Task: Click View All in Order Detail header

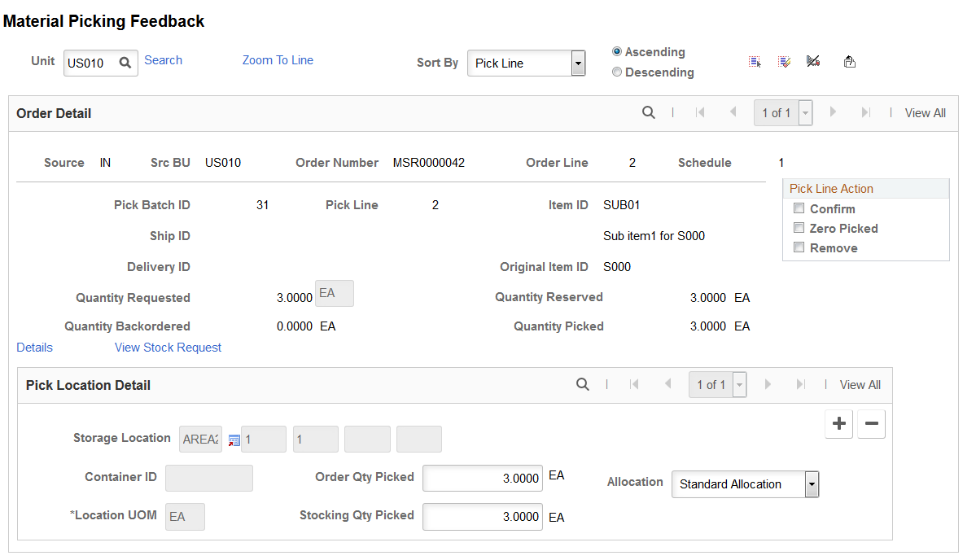Action: tap(926, 112)
